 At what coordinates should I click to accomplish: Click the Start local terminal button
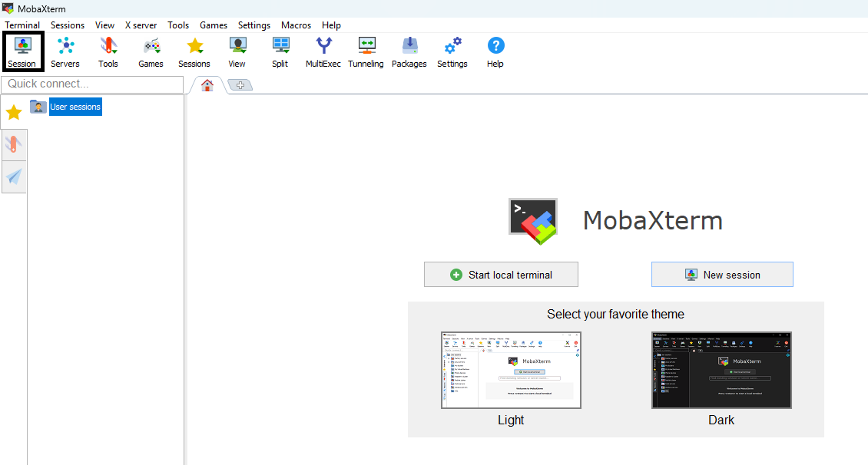pos(501,275)
